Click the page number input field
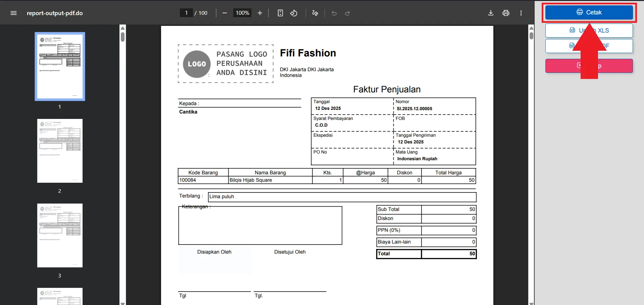 coord(186,13)
